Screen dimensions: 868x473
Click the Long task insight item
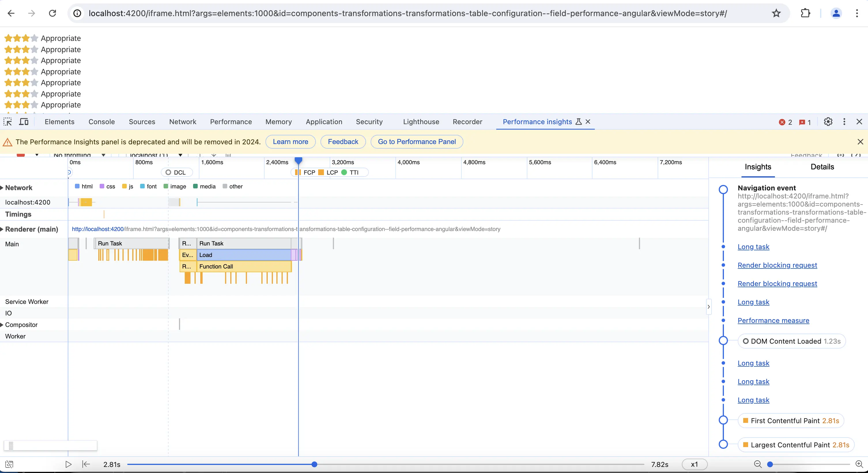pyautogui.click(x=754, y=246)
